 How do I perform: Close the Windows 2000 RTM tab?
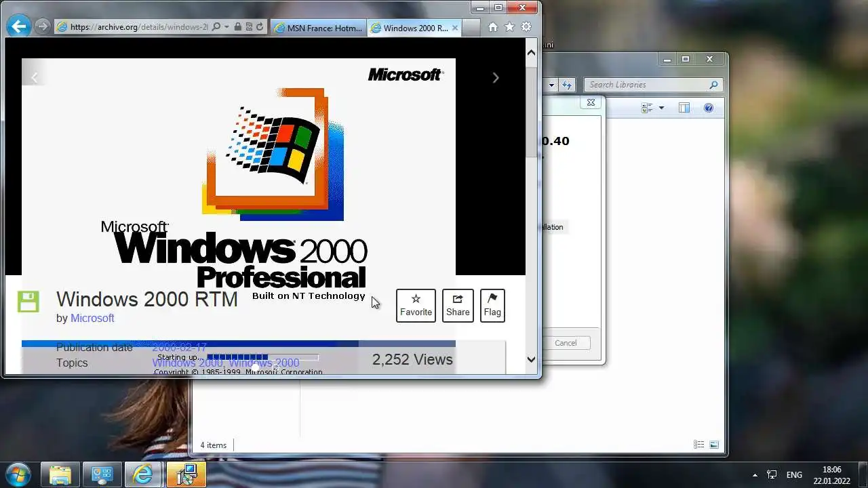pos(455,28)
